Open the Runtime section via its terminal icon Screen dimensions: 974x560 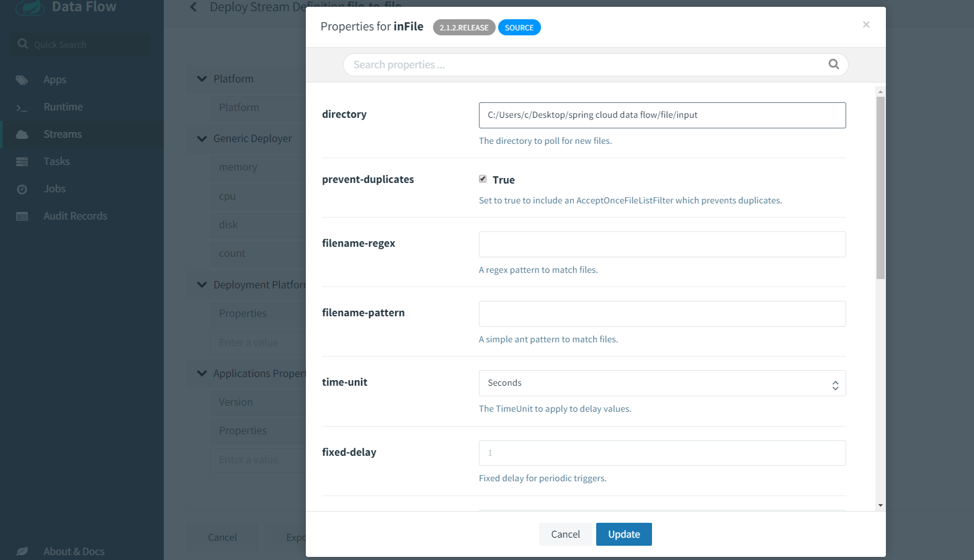click(x=22, y=107)
